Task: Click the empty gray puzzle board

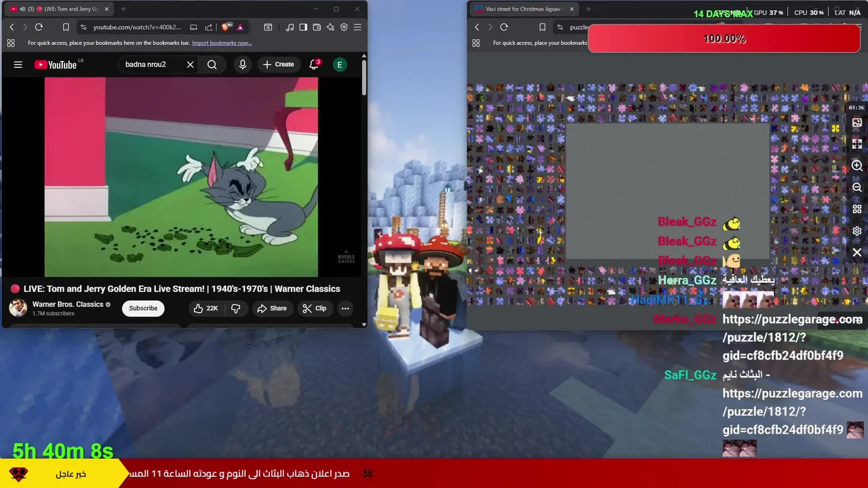Action: 668,191
